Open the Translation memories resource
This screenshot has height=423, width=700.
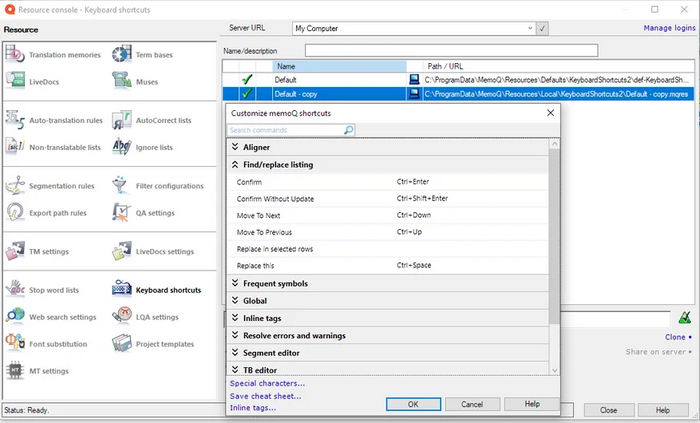64,55
